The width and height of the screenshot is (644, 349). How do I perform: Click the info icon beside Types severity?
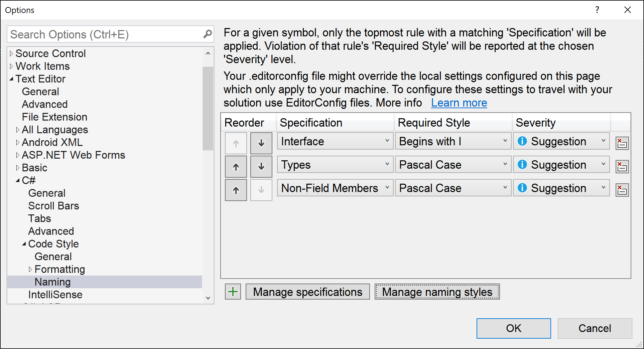[522, 165]
